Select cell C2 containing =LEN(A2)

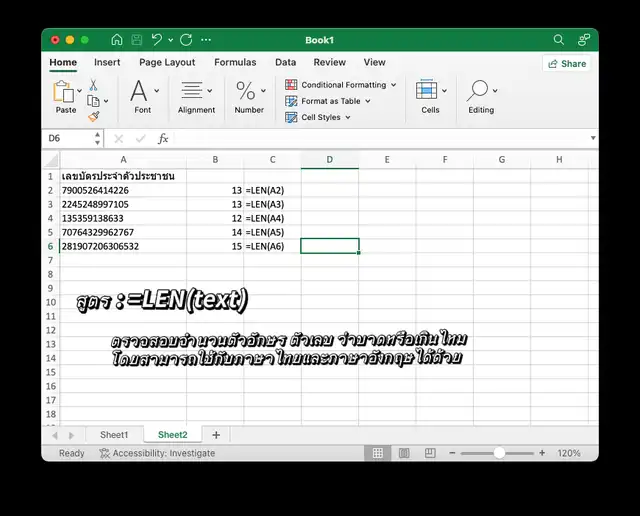point(272,189)
